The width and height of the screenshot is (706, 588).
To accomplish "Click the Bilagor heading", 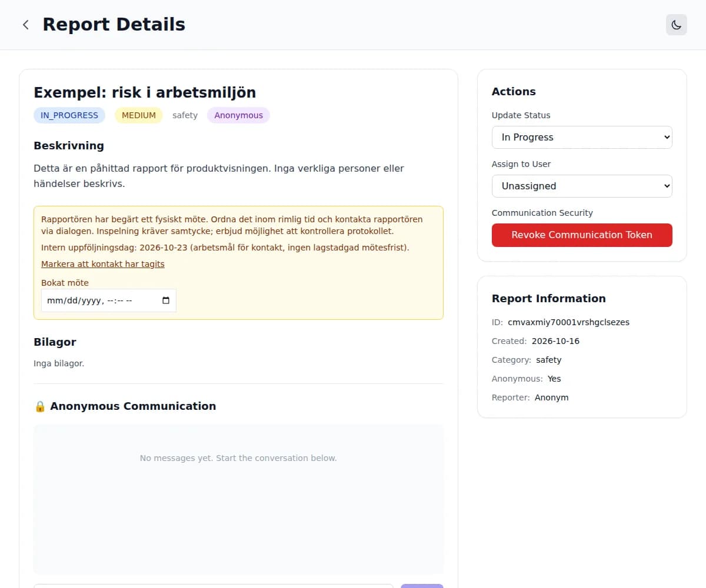I will click(x=55, y=342).
